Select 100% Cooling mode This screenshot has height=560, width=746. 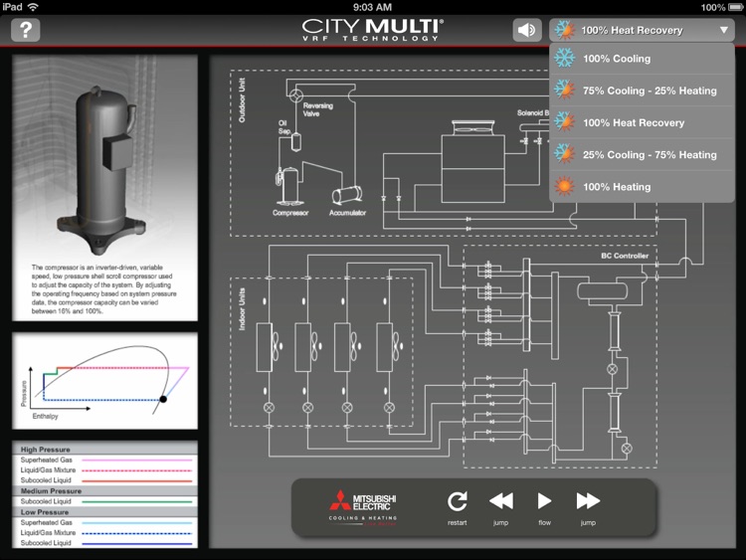(642, 59)
